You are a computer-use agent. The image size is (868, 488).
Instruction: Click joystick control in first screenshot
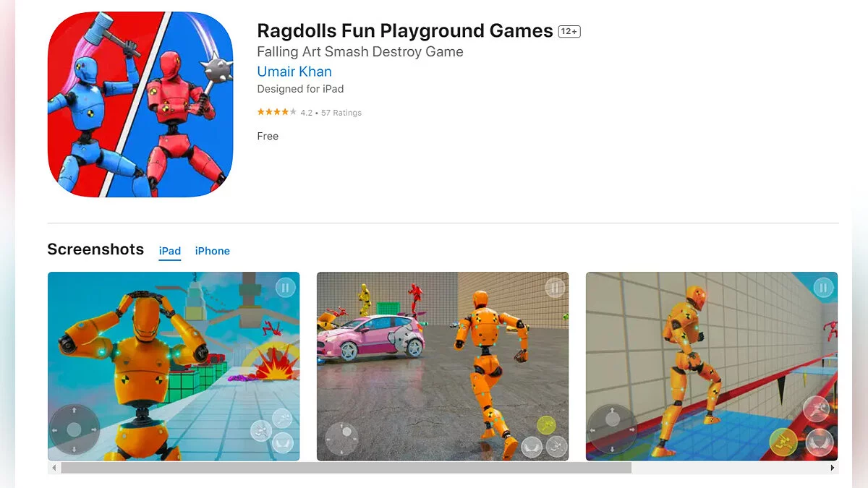click(x=74, y=429)
